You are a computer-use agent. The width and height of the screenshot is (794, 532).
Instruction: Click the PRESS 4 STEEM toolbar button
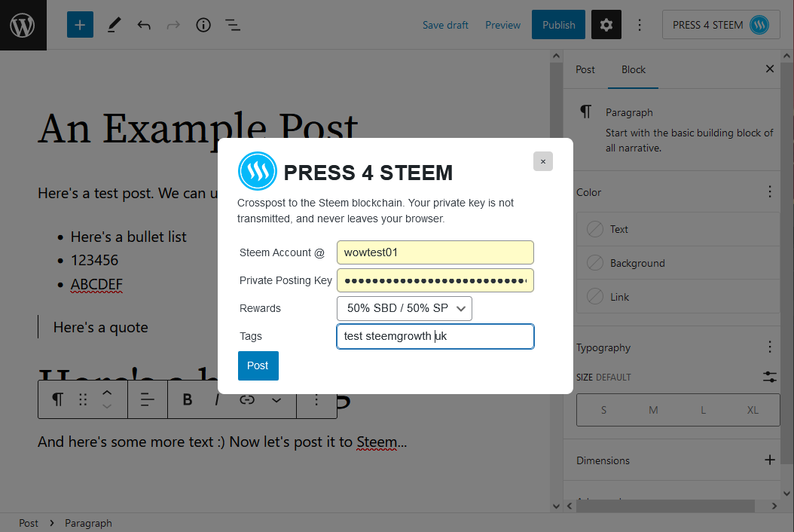pyautogui.click(x=721, y=25)
